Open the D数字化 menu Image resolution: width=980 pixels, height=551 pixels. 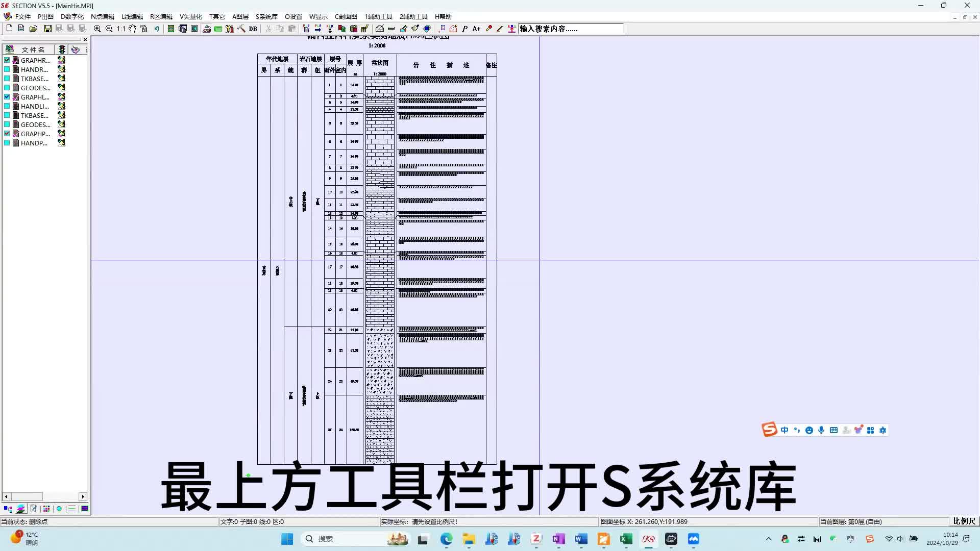72,17
